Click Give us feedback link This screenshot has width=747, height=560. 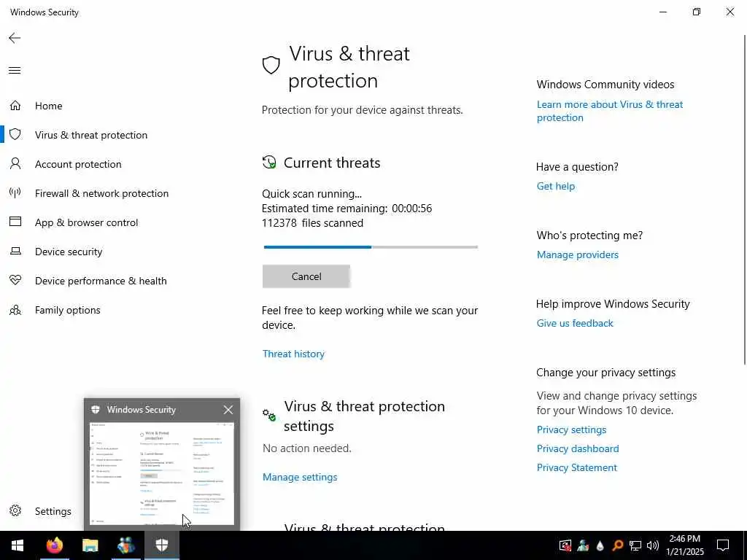pyautogui.click(x=575, y=323)
